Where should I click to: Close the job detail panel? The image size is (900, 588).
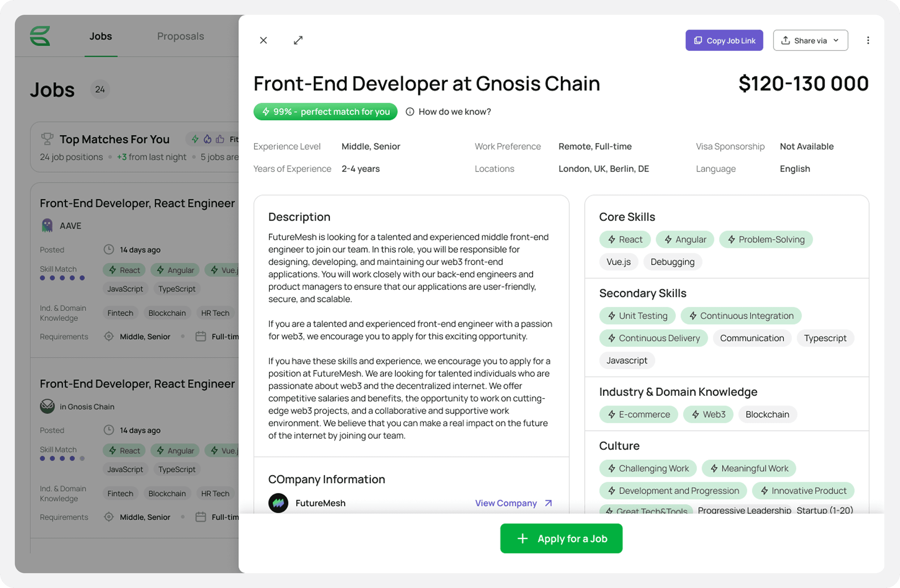pyautogui.click(x=264, y=40)
